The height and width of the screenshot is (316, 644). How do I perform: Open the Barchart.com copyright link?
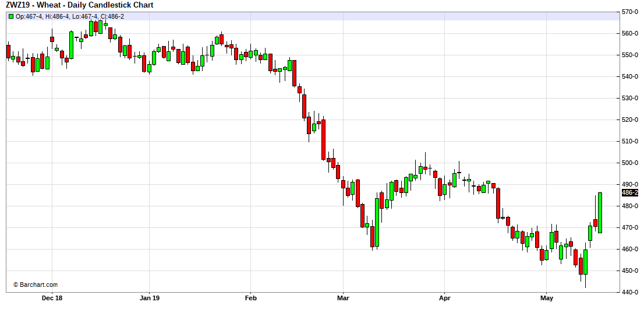[x=36, y=285]
